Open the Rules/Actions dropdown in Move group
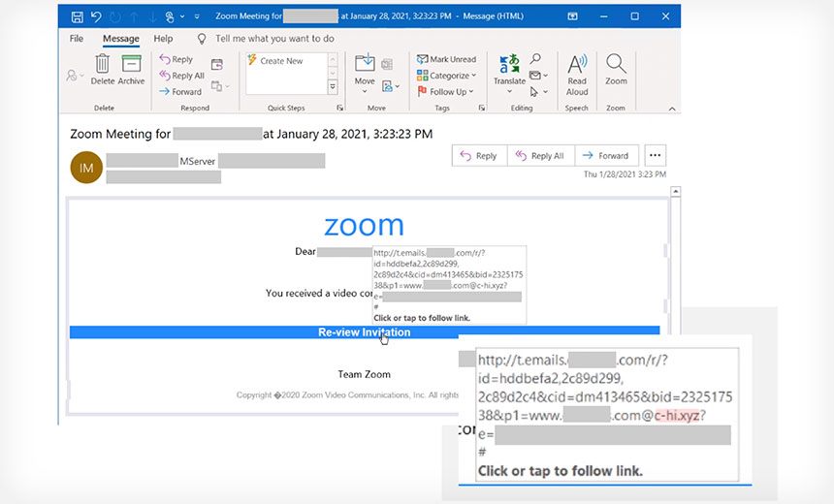The width and height of the screenshot is (834, 504). [391, 85]
